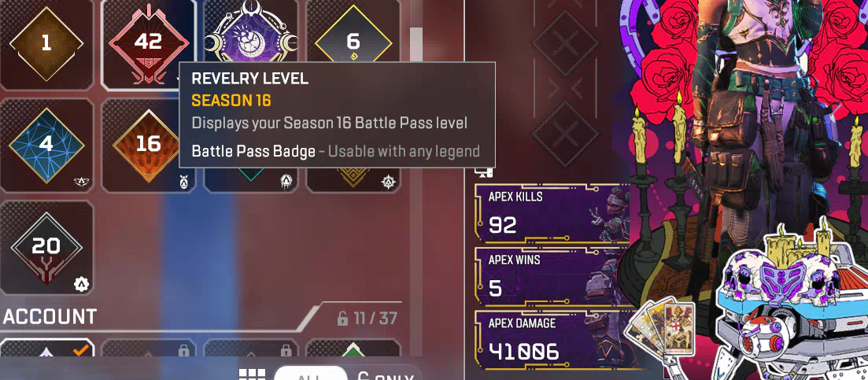Screen dimensions: 868x380
Task: Pick the blue badge showing 4
Action: tap(46, 146)
